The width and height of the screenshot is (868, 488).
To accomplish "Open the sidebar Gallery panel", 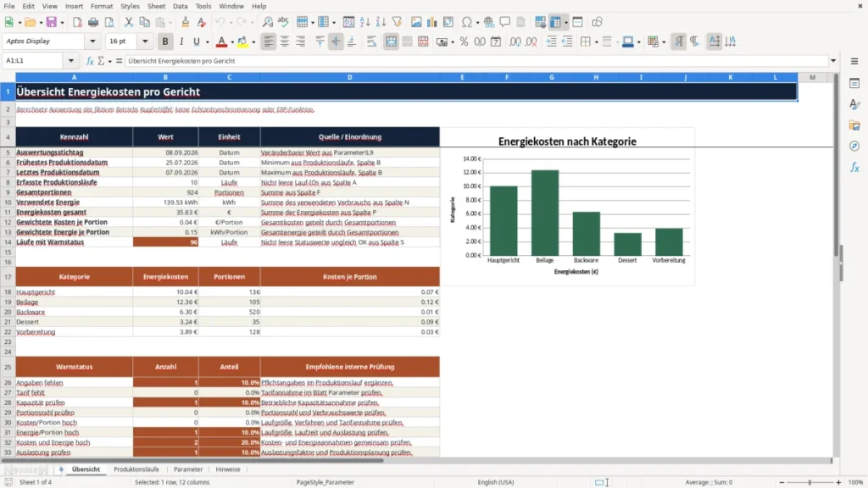I will pyautogui.click(x=854, y=125).
